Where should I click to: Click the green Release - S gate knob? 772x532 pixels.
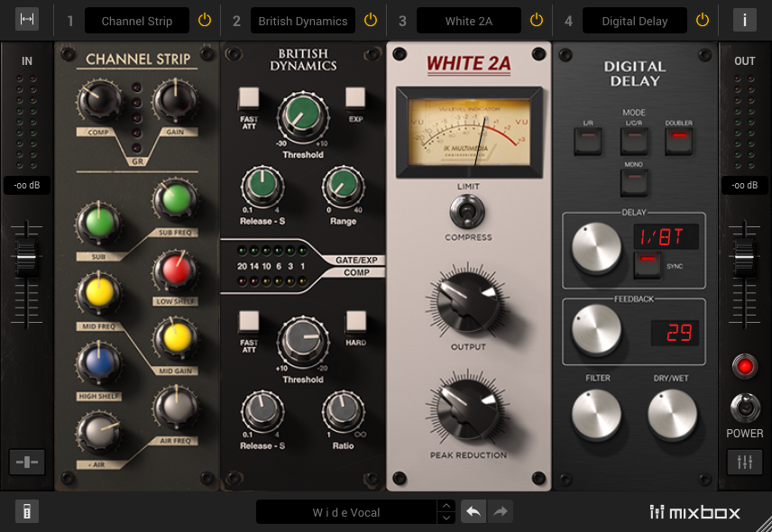(262, 187)
